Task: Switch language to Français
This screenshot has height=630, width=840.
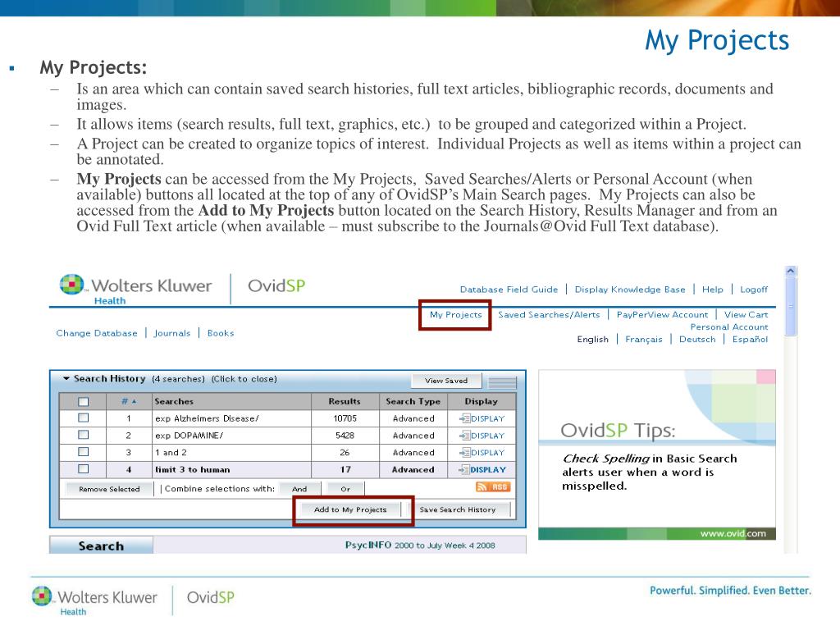Action: click(x=643, y=339)
